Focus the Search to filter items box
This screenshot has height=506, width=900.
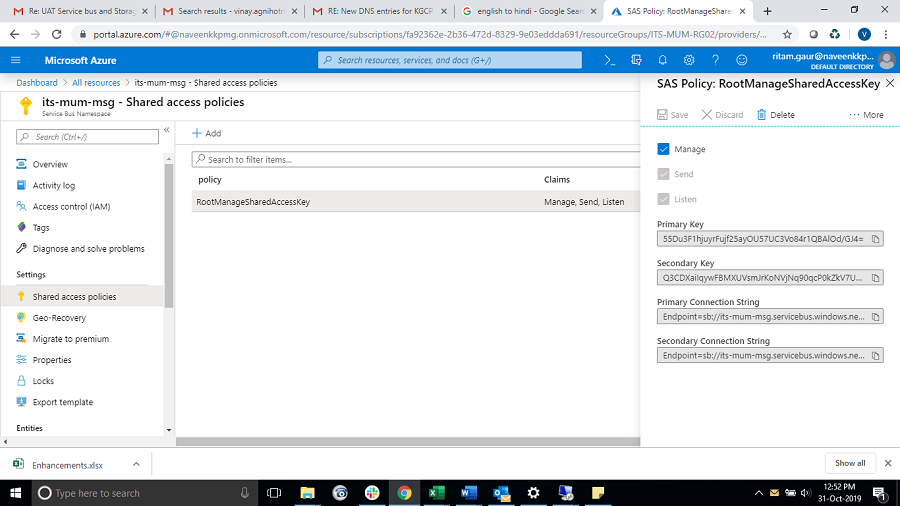pos(416,159)
